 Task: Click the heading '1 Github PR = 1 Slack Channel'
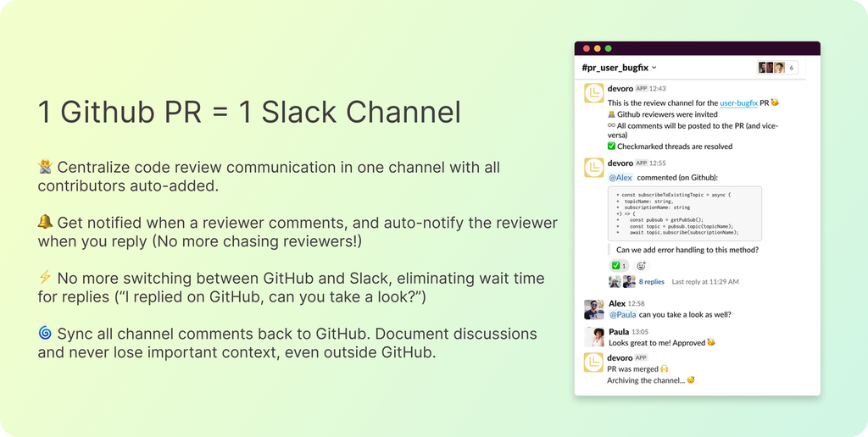[x=250, y=113]
